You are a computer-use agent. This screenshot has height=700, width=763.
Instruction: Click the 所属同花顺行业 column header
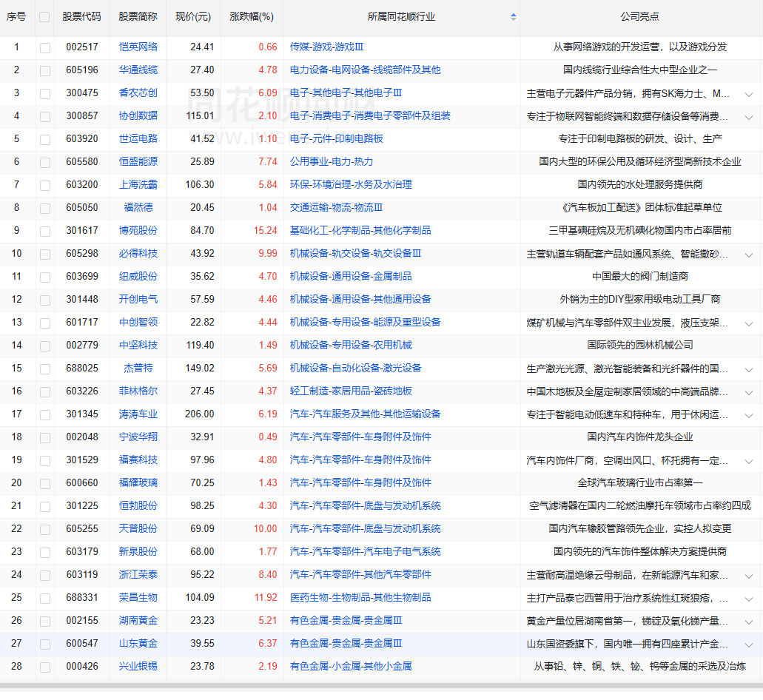pyautogui.click(x=401, y=16)
